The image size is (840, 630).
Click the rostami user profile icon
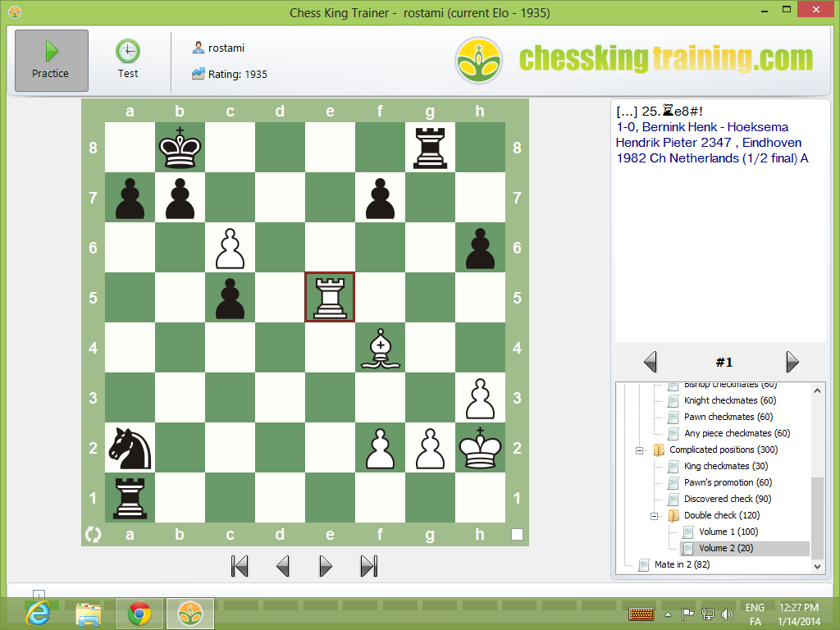(x=199, y=48)
